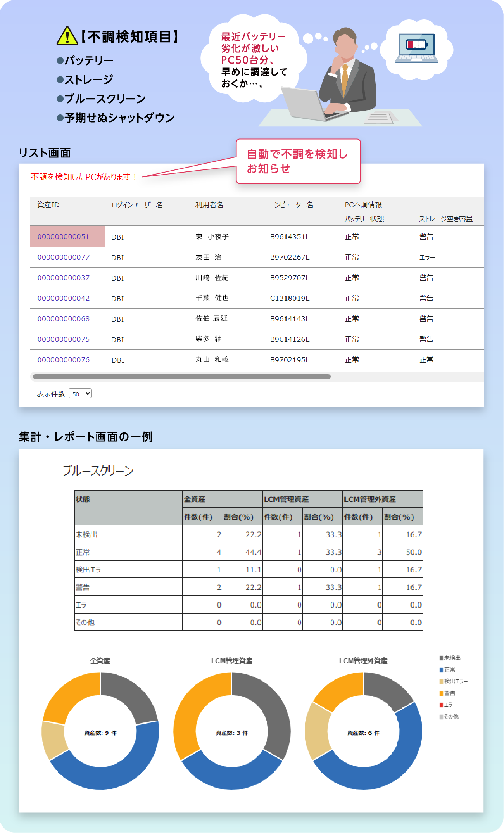The width and height of the screenshot is (504, 833).
Task: Click the user name 千葉 健也
Action: coord(212,298)
